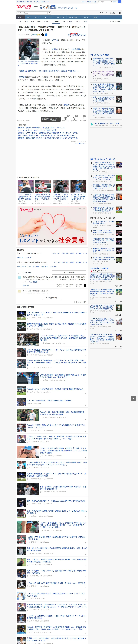The image size is (138, 644).
Task: Open ファイターズガール related article link
Action: (x=37, y=130)
